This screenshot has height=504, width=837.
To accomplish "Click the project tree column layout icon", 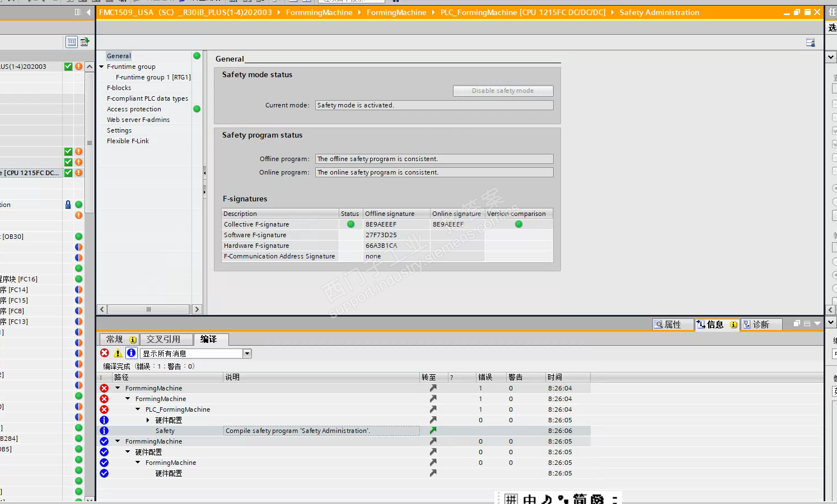I will click(x=77, y=12).
